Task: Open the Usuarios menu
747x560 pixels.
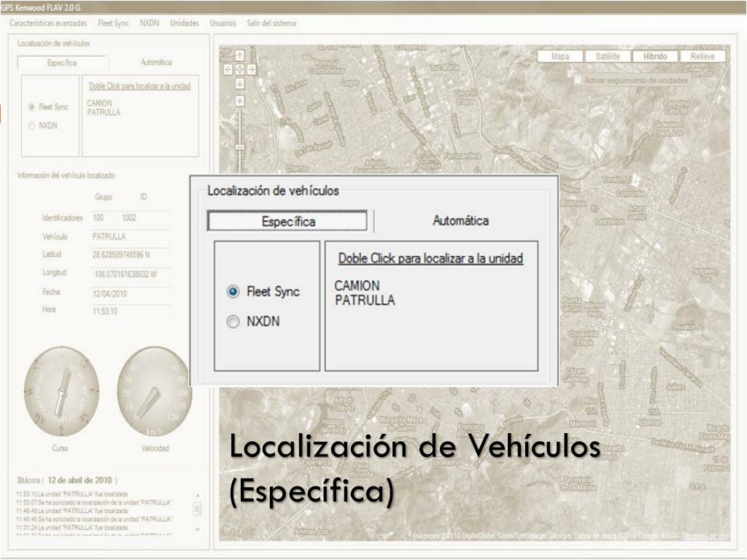Action: [223, 23]
